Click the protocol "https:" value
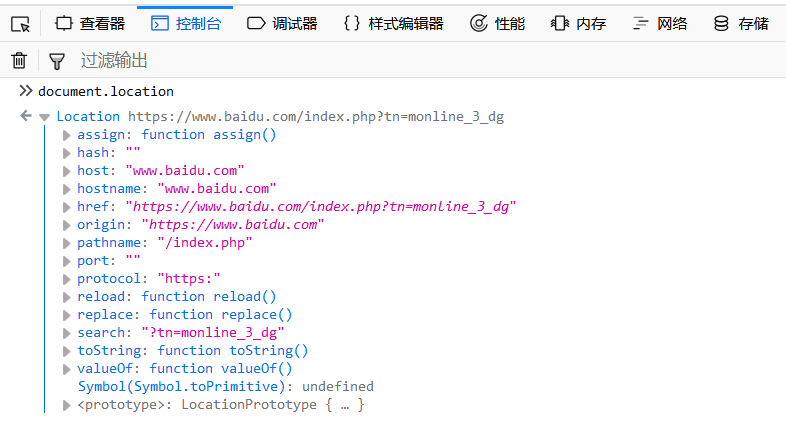The height and width of the screenshot is (436, 786). [x=188, y=278]
